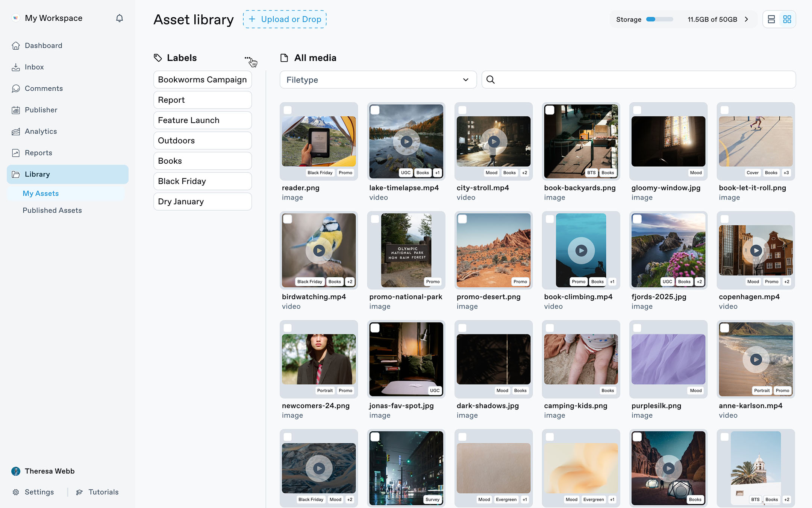Expand storage details chevron
Screen dimensions: 812x508
pos(747,19)
